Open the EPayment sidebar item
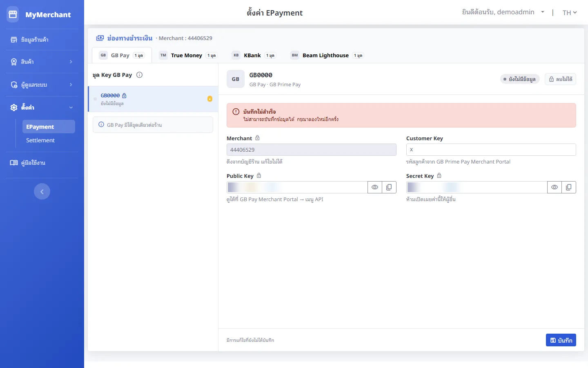 (x=49, y=127)
